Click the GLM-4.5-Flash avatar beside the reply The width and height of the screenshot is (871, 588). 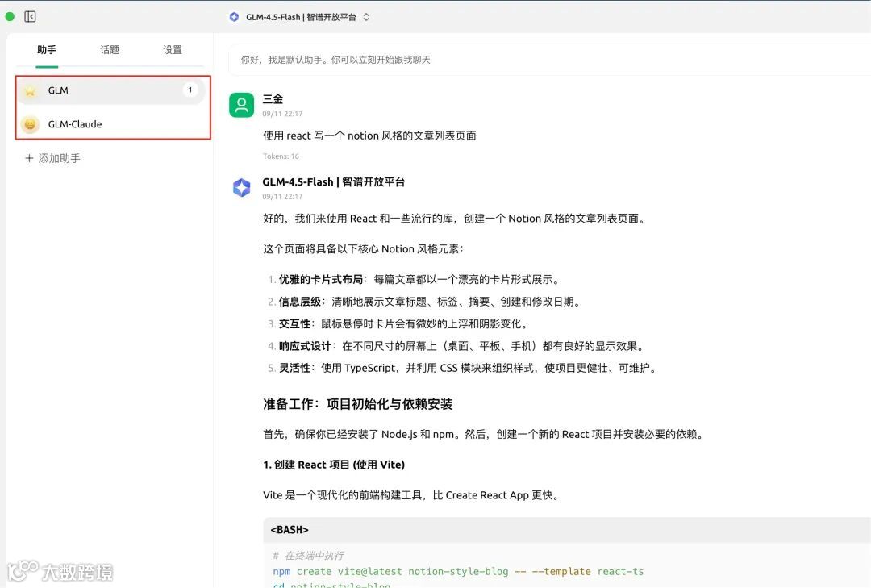(x=242, y=188)
